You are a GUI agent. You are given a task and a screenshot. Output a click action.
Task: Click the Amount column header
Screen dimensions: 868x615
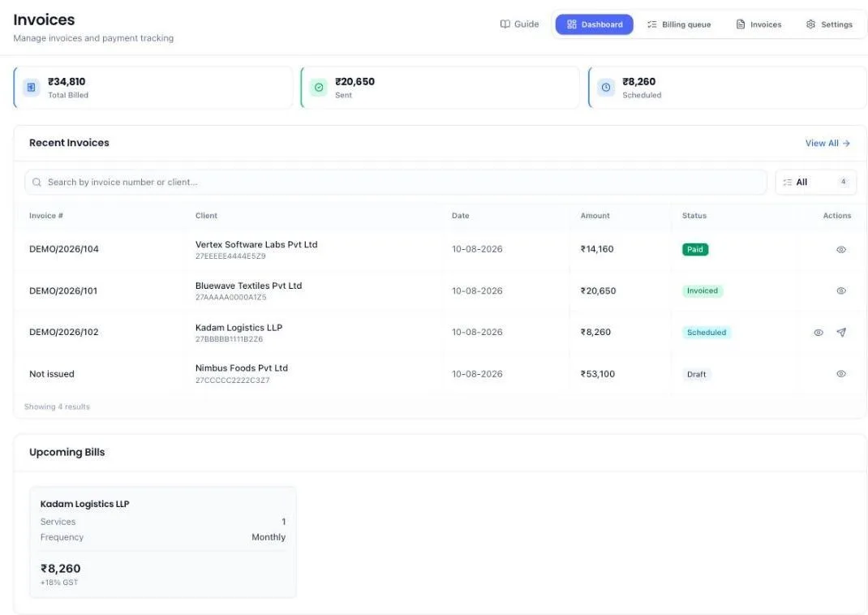click(x=595, y=216)
